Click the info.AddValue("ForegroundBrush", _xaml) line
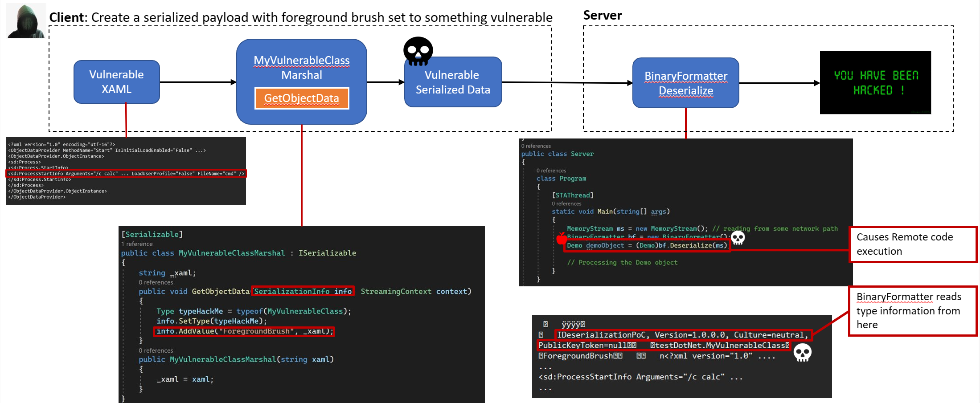This screenshot has width=980, height=403. (244, 331)
